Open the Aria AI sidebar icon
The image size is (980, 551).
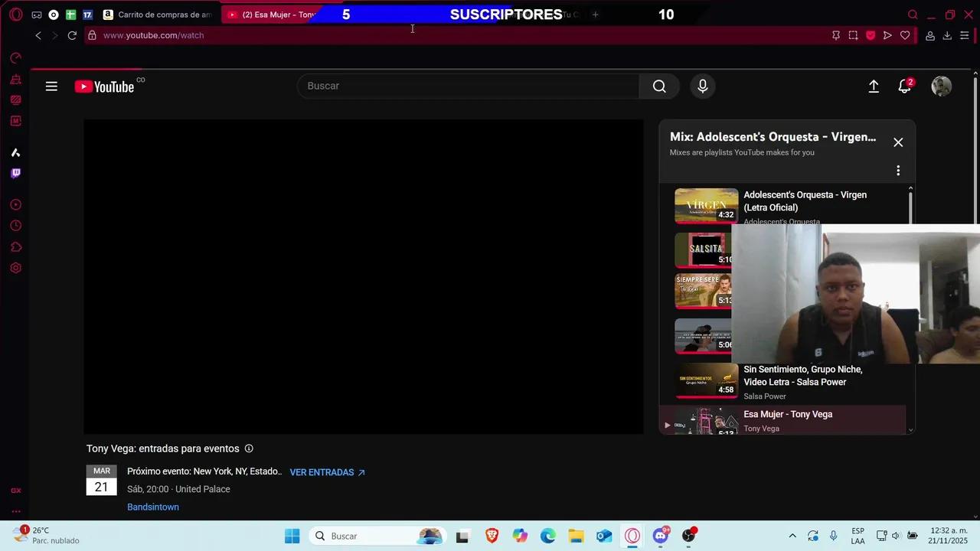point(15,152)
